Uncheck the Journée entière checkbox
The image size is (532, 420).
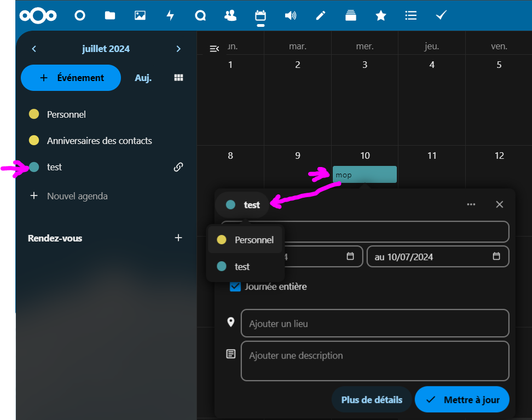235,286
